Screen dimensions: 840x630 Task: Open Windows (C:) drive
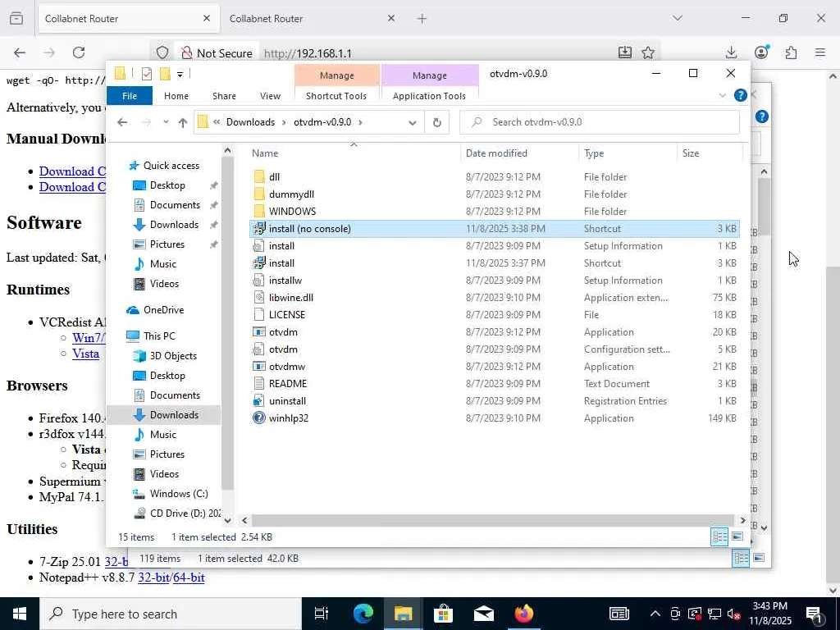(179, 493)
